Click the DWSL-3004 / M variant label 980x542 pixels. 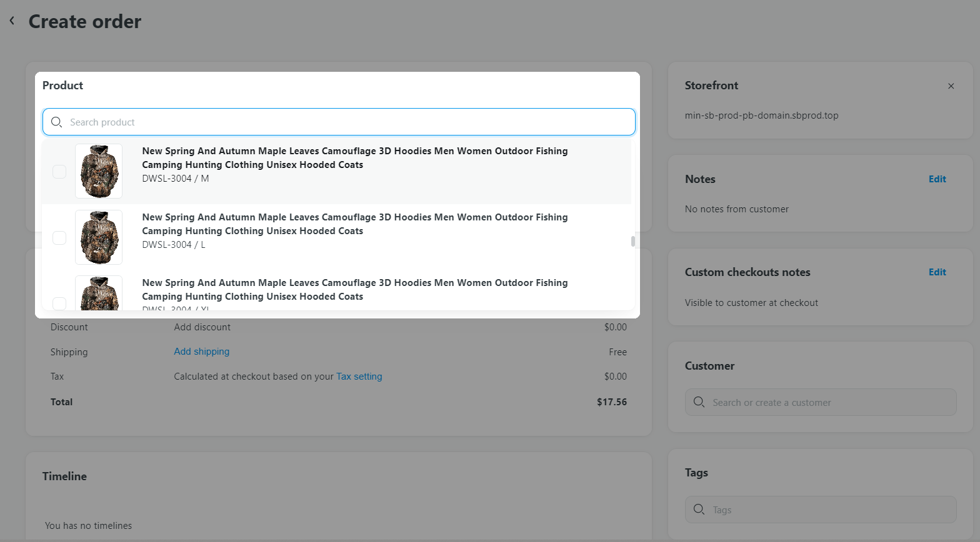pyautogui.click(x=176, y=179)
